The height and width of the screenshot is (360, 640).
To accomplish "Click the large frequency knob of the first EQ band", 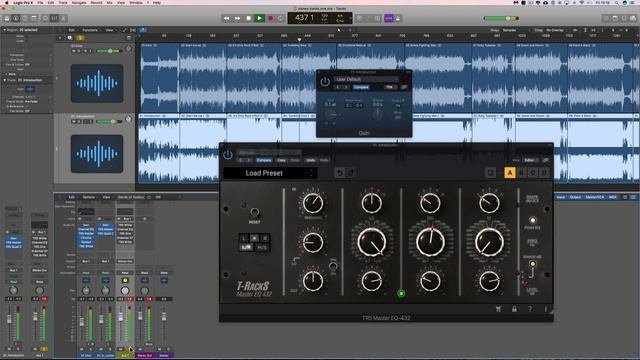I will [372, 242].
